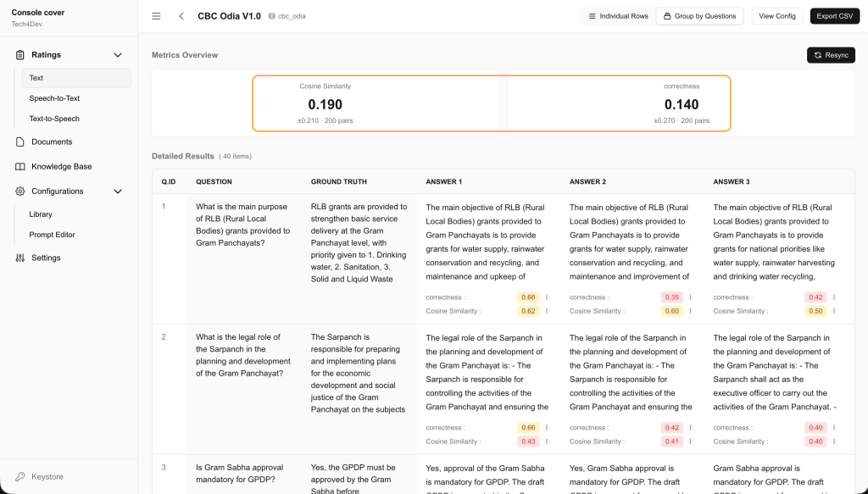Select Text-to-Speech in sidebar
Screen dimensions: 868x494
54,119
